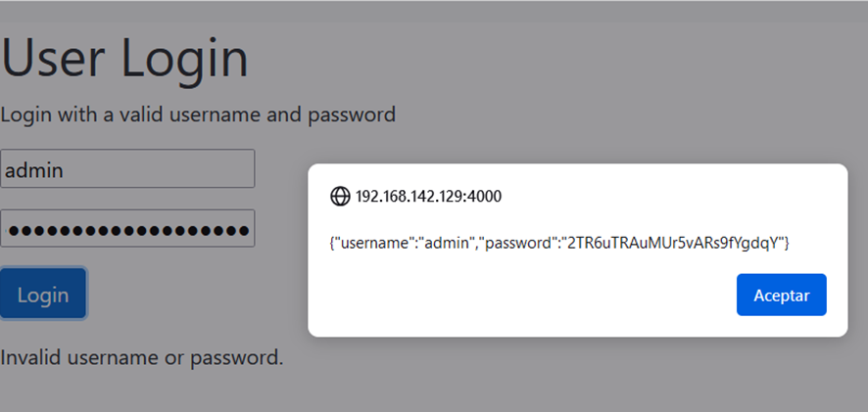Click the 'Invalid username or password.' error message
868x412 pixels.
click(142, 358)
